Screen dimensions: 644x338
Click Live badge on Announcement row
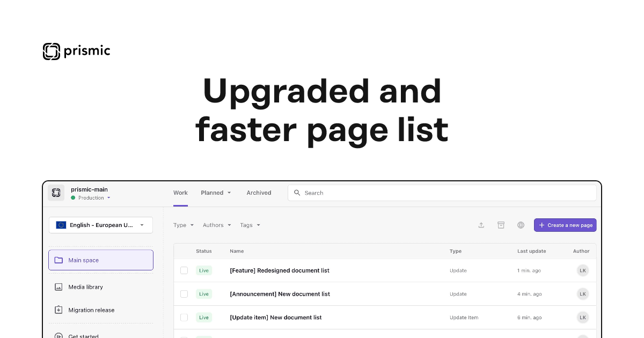point(204,294)
